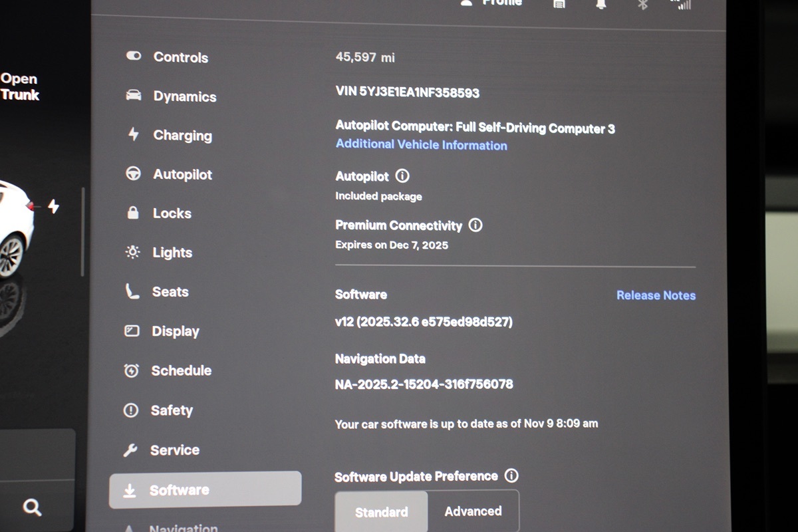Tap the search magnifier icon
The width and height of the screenshot is (798, 532).
32,508
